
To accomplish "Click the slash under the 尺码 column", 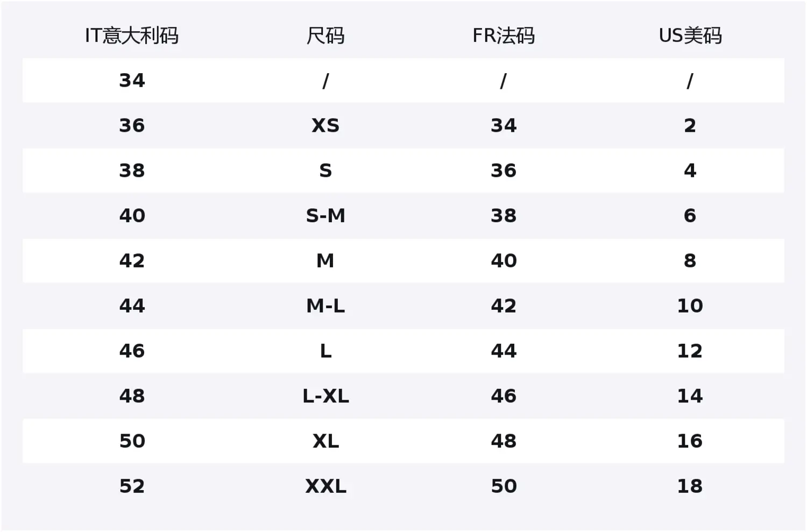I will pyautogui.click(x=325, y=81).
